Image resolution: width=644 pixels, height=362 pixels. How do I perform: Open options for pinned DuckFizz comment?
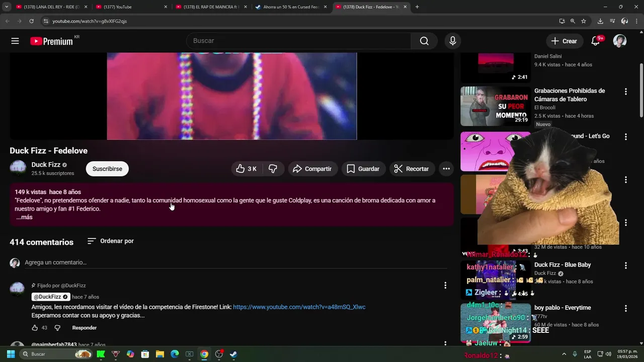coord(445,286)
